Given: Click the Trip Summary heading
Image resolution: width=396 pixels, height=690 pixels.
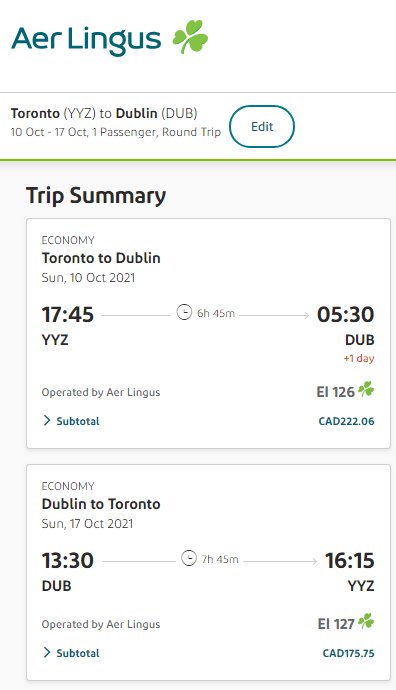Looking at the screenshot, I should tap(96, 196).
